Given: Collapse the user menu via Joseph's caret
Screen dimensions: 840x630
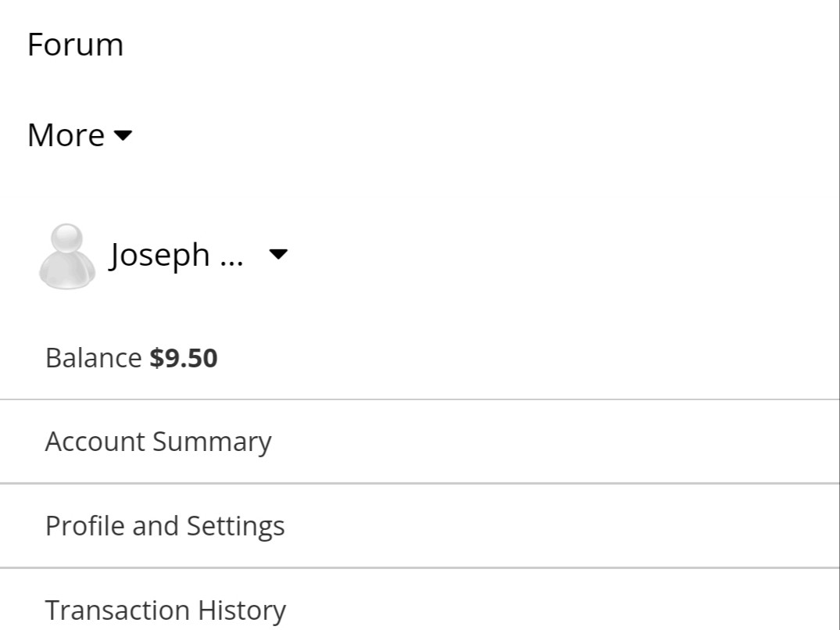Looking at the screenshot, I should pos(278,254).
